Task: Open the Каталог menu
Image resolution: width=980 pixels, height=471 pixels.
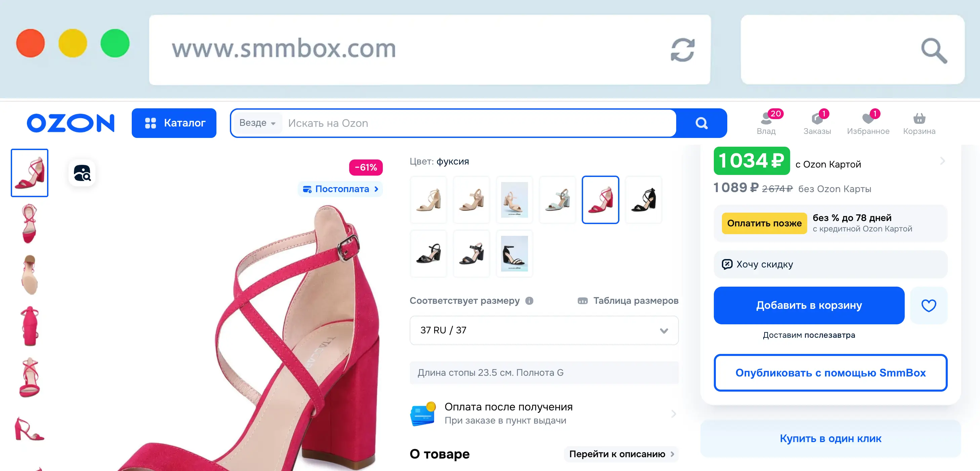Action: (174, 123)
